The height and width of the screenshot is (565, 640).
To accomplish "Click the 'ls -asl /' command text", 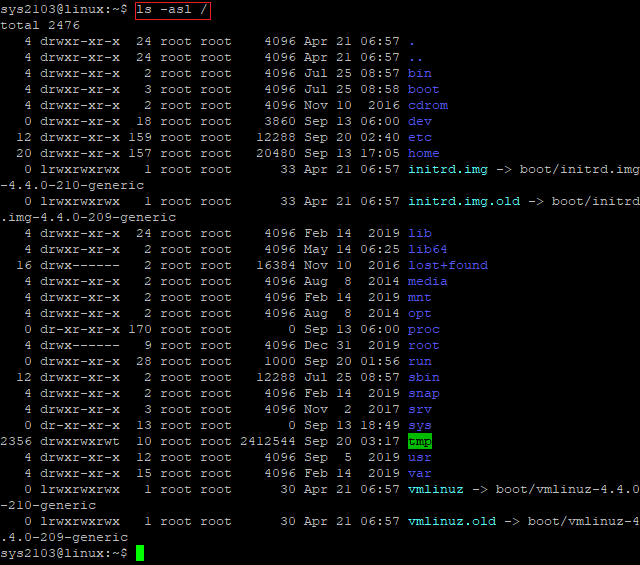I will (172, 9).
